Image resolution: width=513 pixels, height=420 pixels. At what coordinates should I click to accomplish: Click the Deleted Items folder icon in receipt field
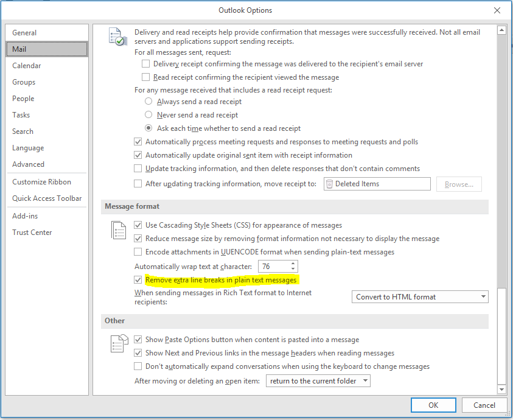[x=328, y=183]
